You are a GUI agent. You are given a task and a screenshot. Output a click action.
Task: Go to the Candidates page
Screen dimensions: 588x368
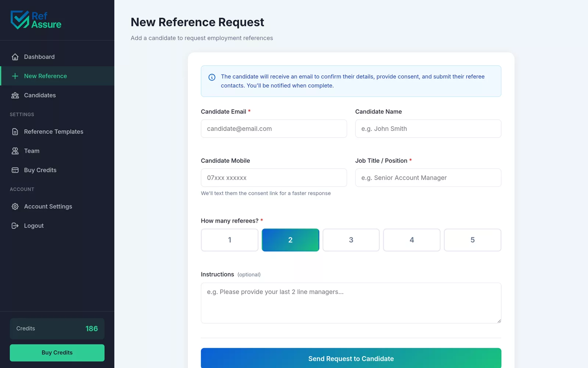point(57,95)
